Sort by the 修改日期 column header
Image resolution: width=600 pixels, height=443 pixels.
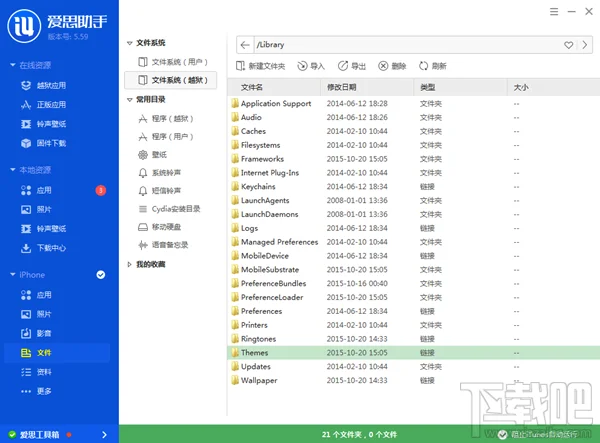click(x=367, y=88)
